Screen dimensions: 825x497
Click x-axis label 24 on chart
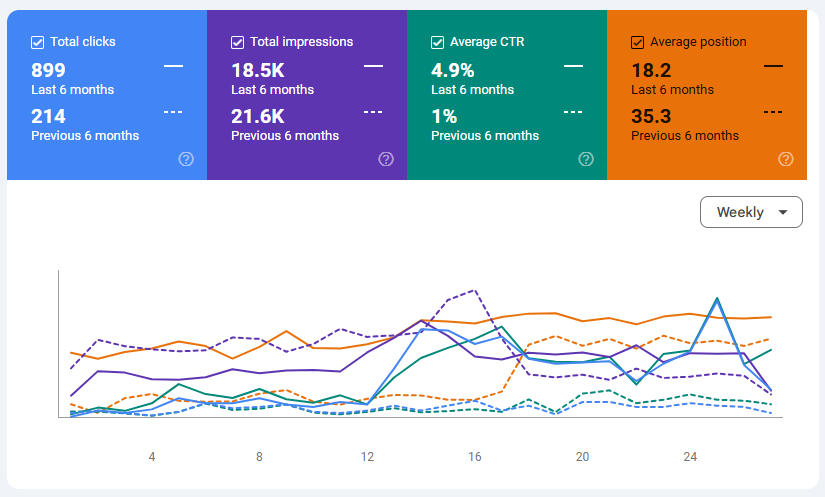[690, 457]
